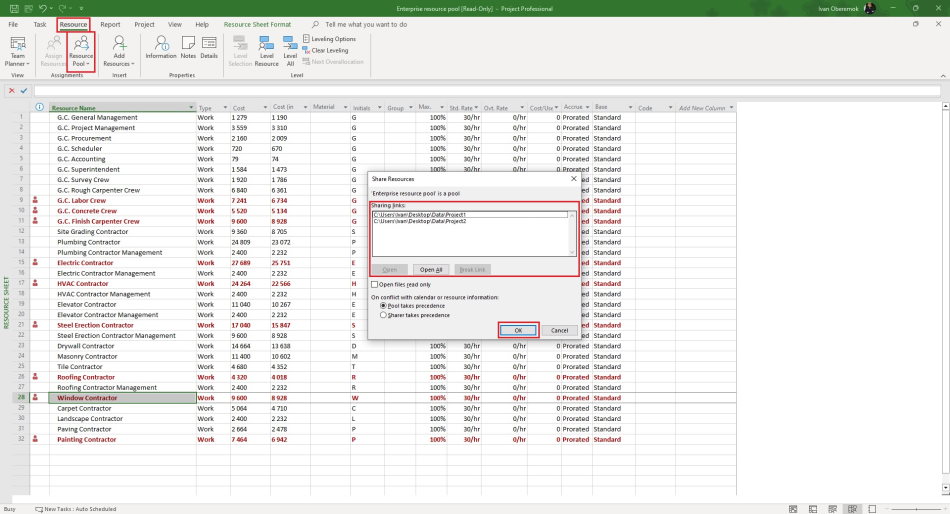The height and width of the screenshot is (514, 950).
Task: Click the Undo icon in title bar
Action: (x=42, y=8)
